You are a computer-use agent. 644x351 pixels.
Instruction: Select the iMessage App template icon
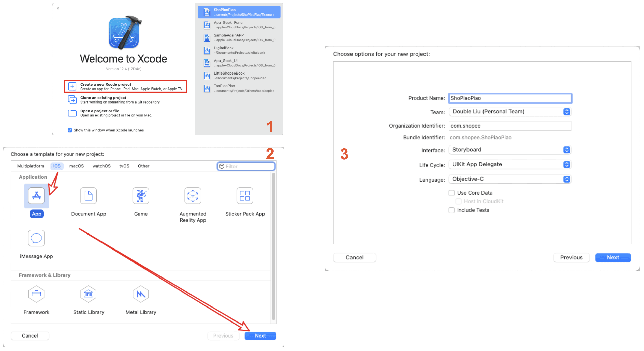pos(36,238)
